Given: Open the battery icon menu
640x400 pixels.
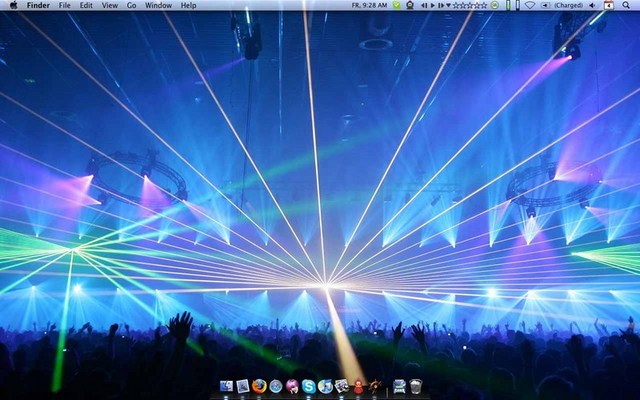Looking at the screenshot, I should (545, 5).
